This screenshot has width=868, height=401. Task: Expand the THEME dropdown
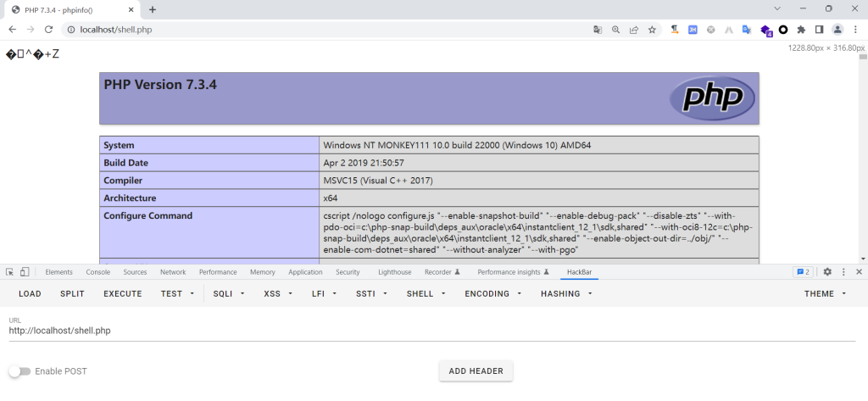[825, 293]
